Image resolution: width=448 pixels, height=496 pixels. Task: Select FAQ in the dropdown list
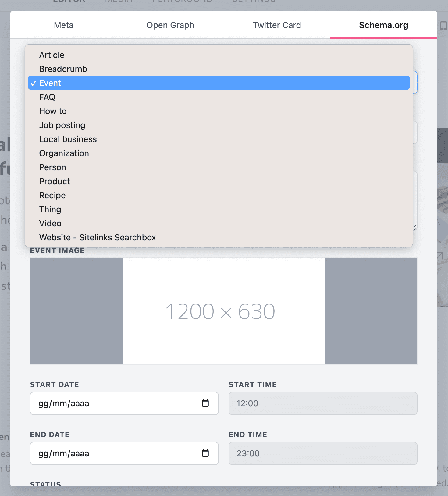(47, 97)
